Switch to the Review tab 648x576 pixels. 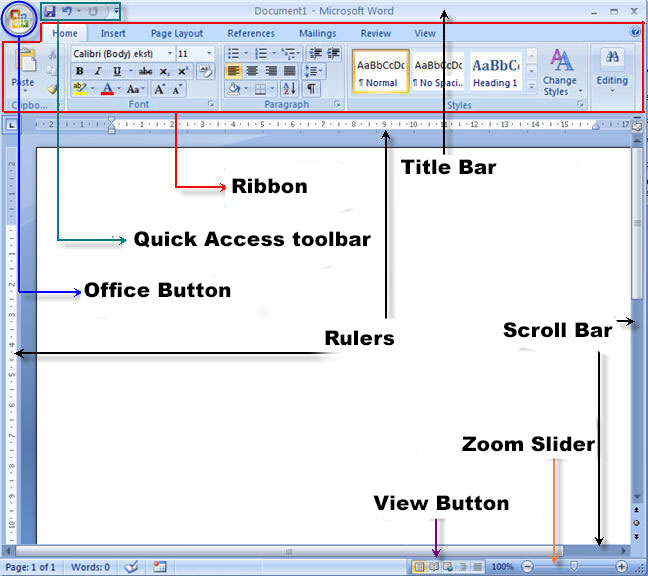[375, 33]
